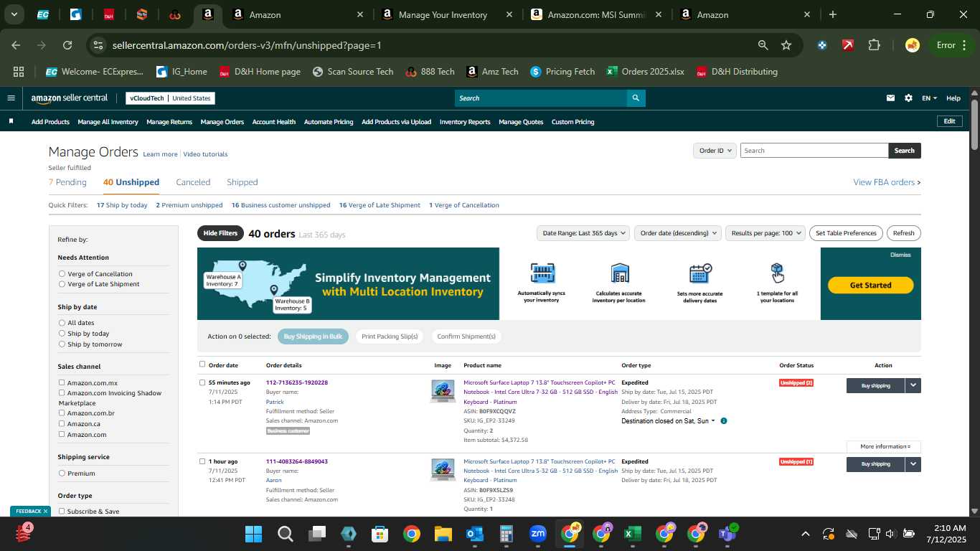The height and width of the screenshot is (551, 980).
Task: Select the Premium shipping service radio
Action: click(62, 474)
